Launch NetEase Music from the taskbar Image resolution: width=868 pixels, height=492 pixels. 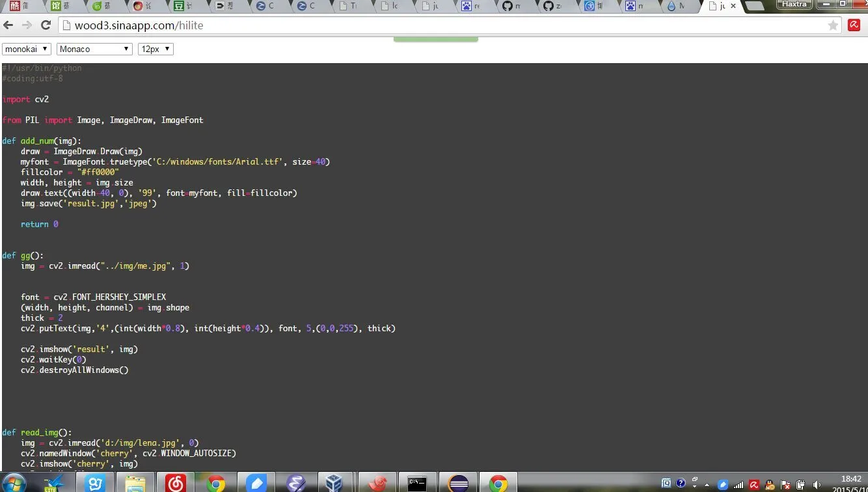click(x=176, y=483)
